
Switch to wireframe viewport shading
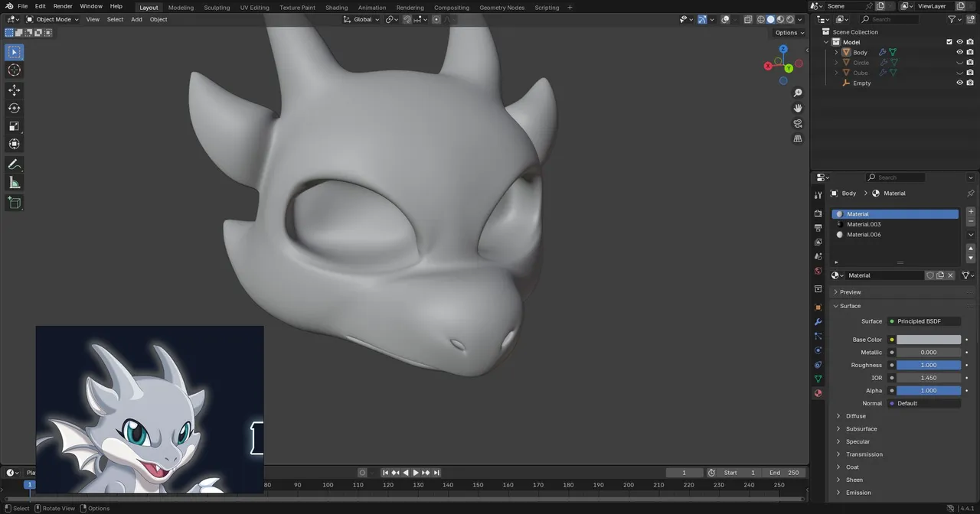click(x=761, y=19)
